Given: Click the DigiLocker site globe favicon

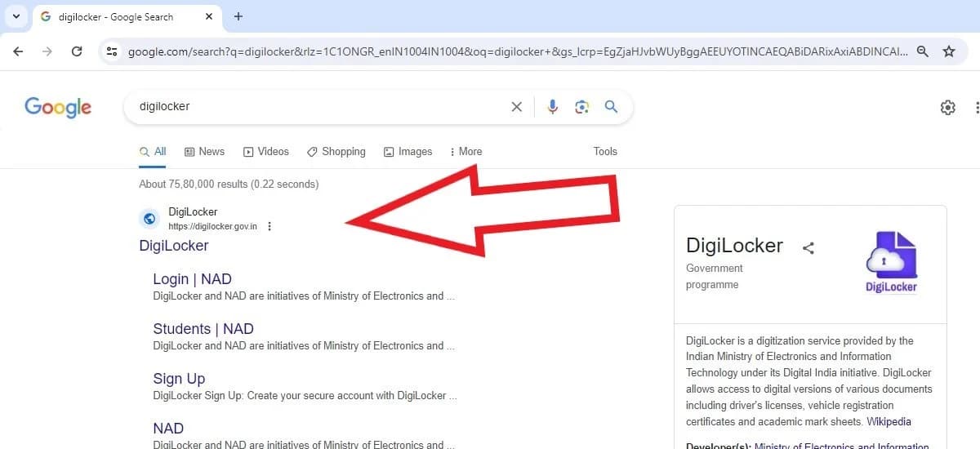Looking at the screenshot, I should click(x=149, y=219).
